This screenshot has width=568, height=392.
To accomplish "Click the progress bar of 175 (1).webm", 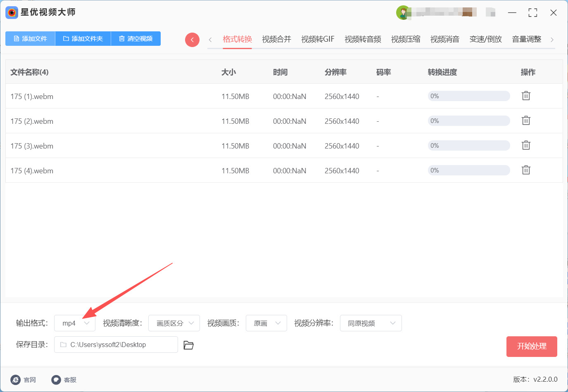I will [x=468, y=96].
